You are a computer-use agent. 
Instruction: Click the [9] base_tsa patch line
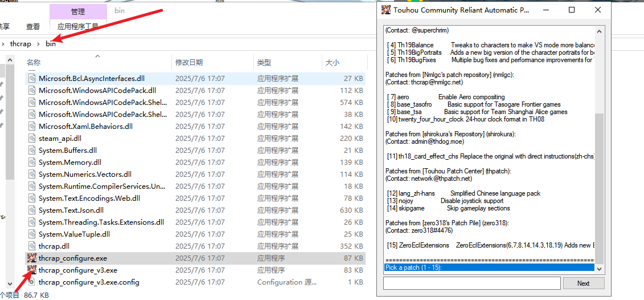(x=477, y=112)
